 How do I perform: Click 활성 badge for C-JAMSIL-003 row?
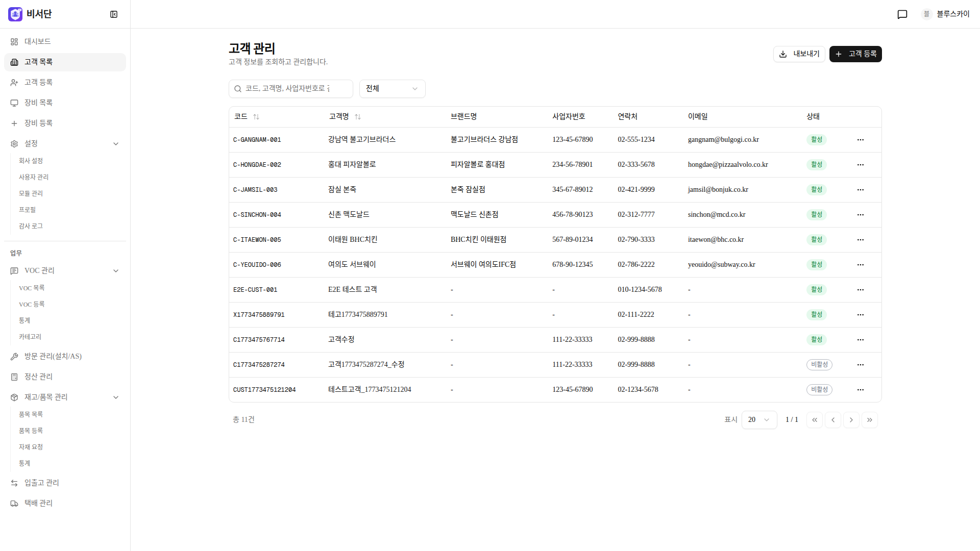tap(817, 190)
